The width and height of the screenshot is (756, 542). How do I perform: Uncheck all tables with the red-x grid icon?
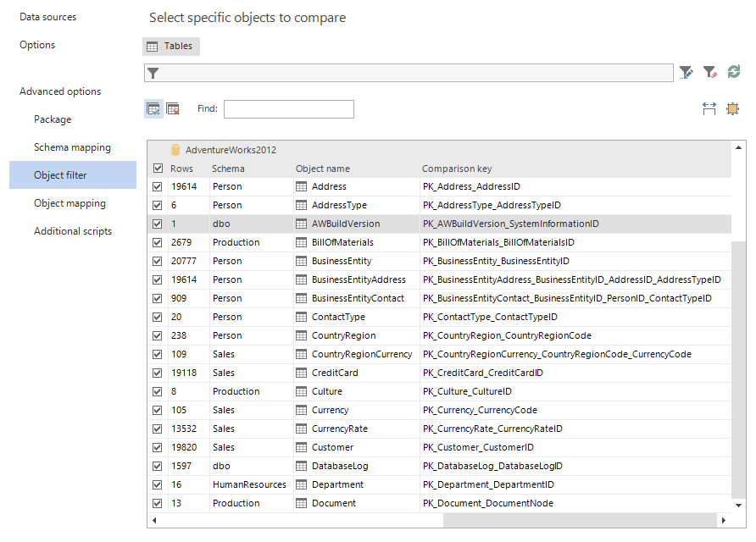point(173,108)
